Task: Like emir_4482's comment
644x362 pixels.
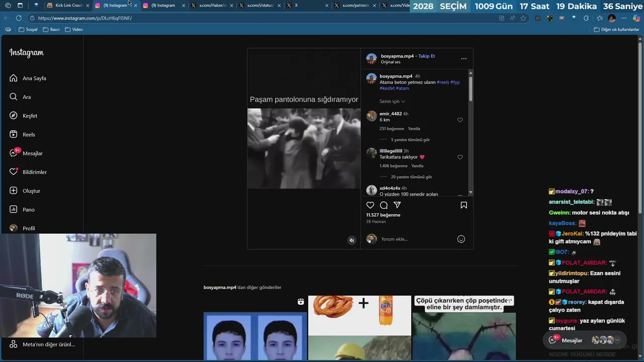Action: pyautogui.click(x=460, y=120)
